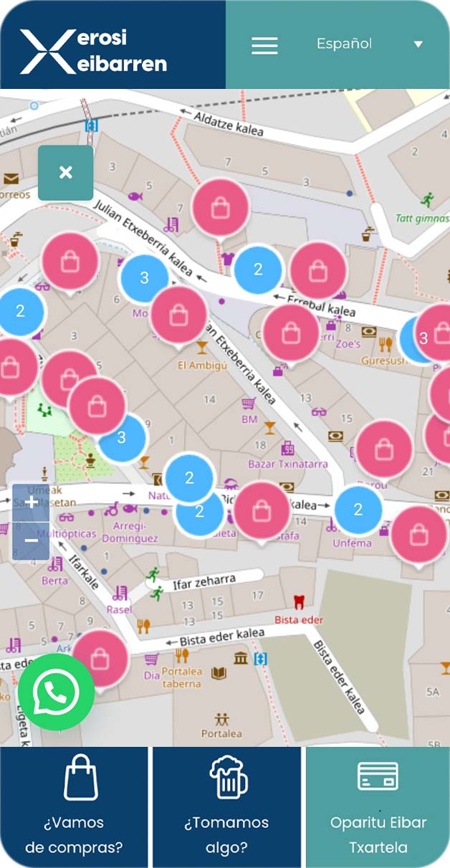Viewport: 450px width, 868px height.
Task: Click the dropdown arrow next to Español
Action: [418, 44]
